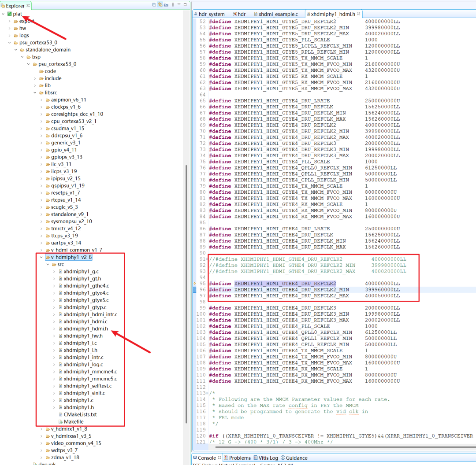Collapse the libsrc folder node
Screen dimensions: 476x465
click(35, 92)
